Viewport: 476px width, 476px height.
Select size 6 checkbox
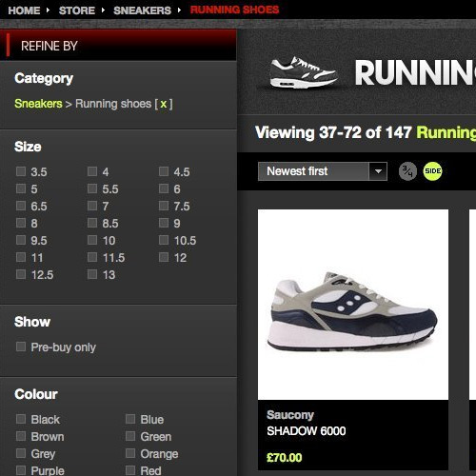(164, 188)
